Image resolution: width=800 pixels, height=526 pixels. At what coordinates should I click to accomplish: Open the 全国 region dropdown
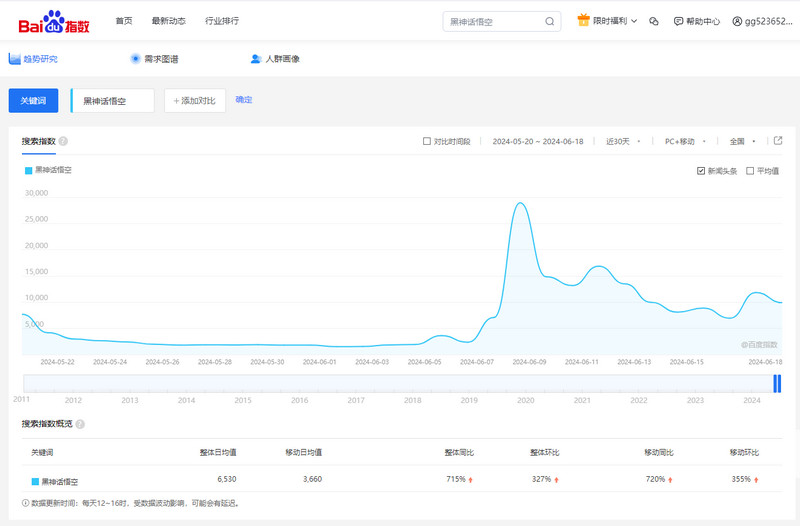(x=742, y=141)
